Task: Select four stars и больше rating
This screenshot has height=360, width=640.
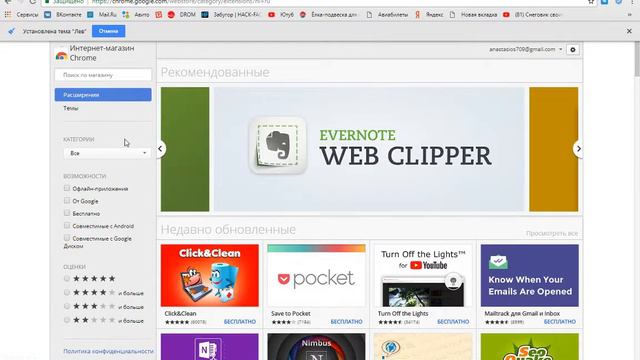Action: (x=67, y=292)
